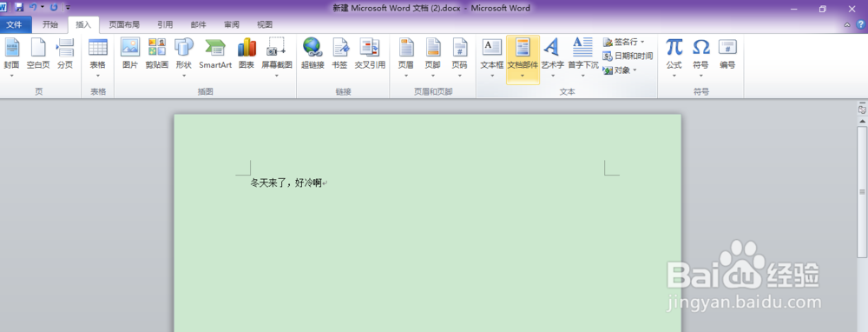Insert date and time (日期和时间)
868x332 pixels.
click(628, 56)
